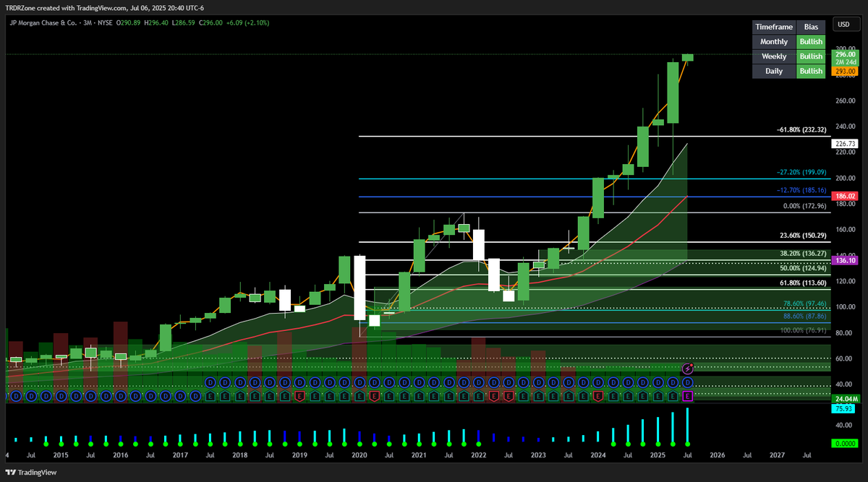Click the -27.20% (199.09) Fibonacci label
Image resolution: width=868 pixels, height=482 pixels.
click(803, 173)
